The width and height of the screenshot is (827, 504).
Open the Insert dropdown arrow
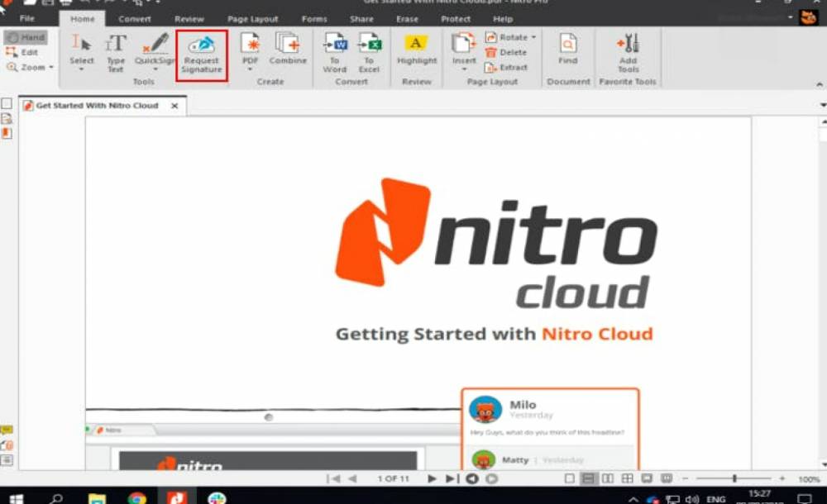464,69
